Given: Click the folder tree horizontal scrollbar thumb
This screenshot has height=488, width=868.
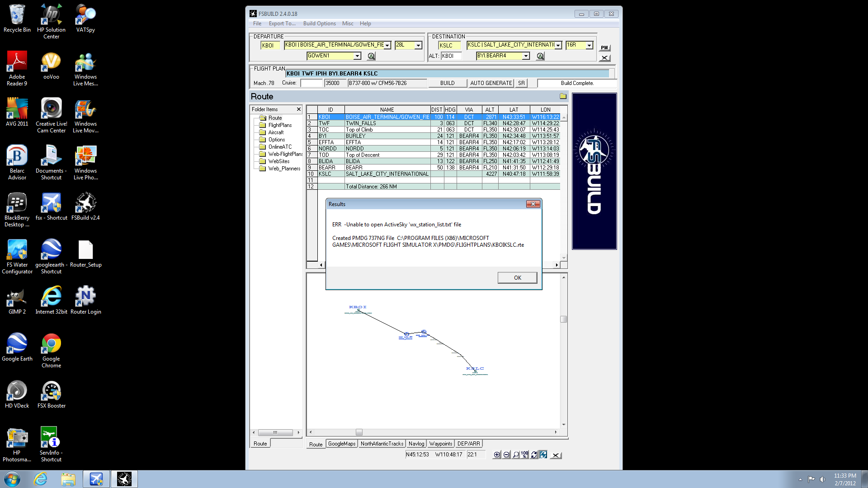Looking at the screenshot, I should point(275,433).
